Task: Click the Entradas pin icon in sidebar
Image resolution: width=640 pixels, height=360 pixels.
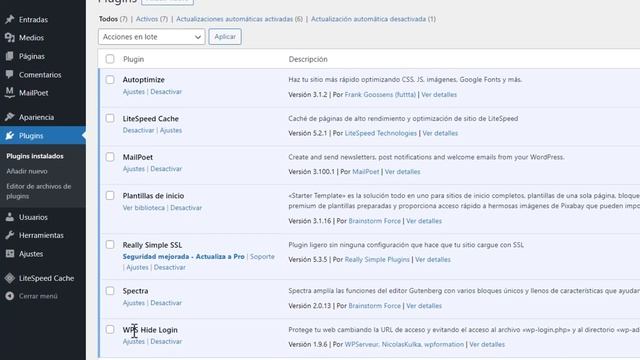Action: pyautogui.click(x=10, y=19)
